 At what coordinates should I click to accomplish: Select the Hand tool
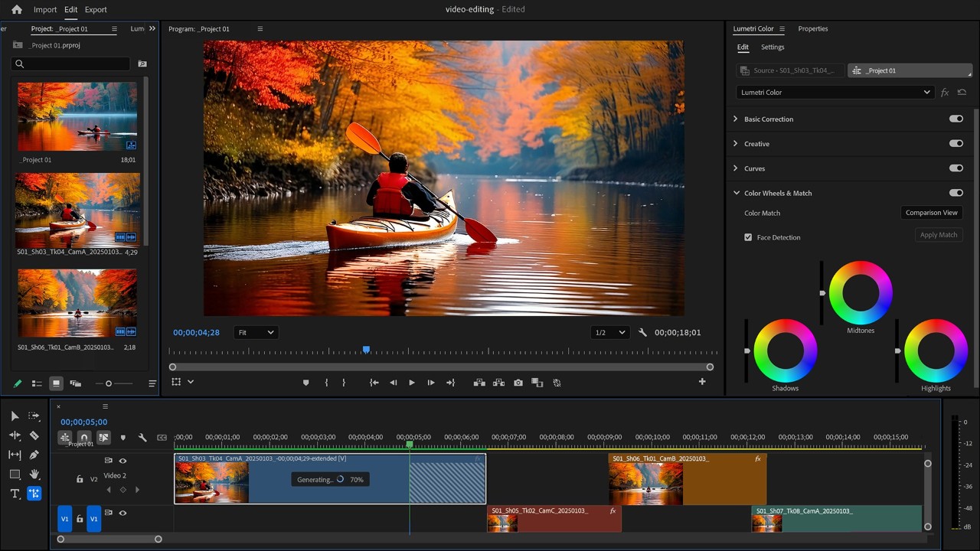click(x=34, y=475)
